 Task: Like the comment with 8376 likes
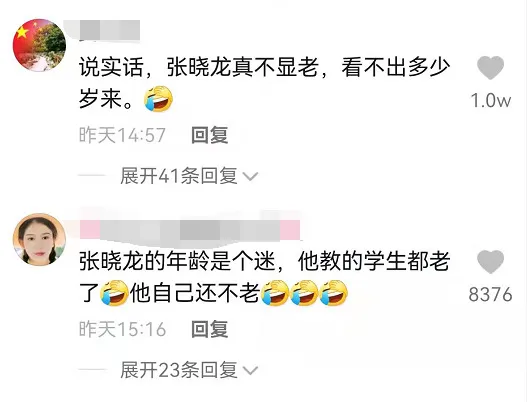tap(490, 262)
